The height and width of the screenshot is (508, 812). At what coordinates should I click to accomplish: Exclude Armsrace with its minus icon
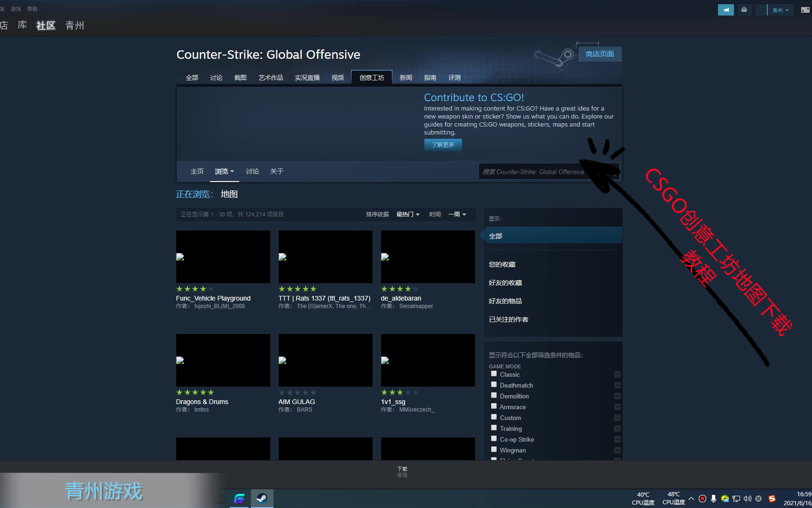tap(617, 407)
